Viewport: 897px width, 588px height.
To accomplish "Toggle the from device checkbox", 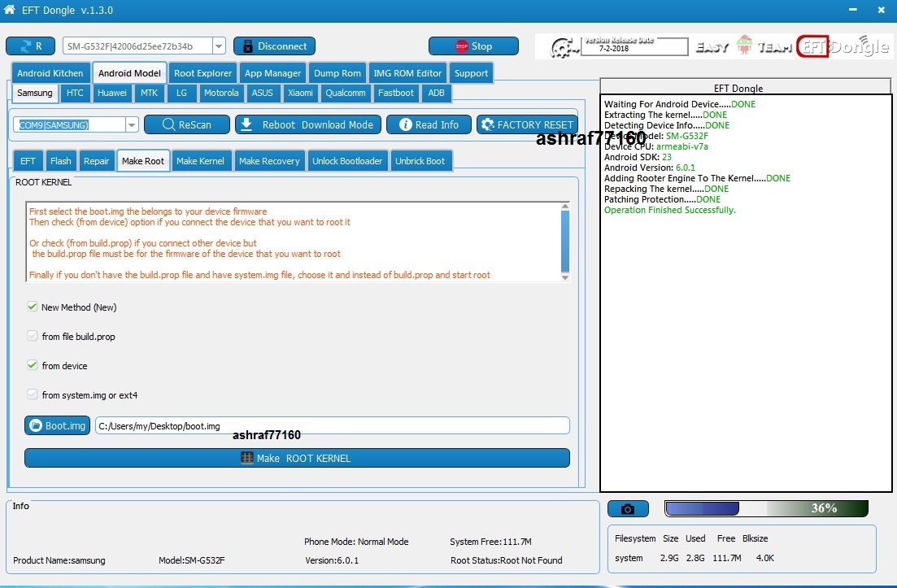I will click(x=32, y=365).
